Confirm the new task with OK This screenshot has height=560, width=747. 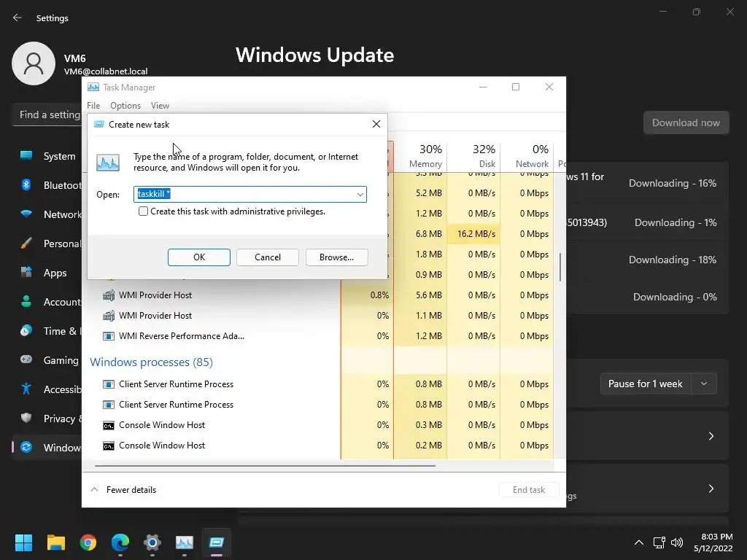198,257
